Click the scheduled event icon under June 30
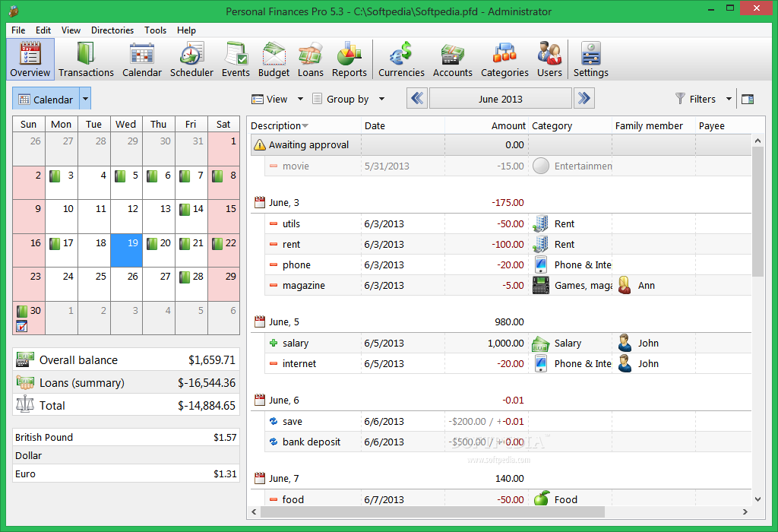This screenshot has height=532, width=778. click(x=21, y=326)
